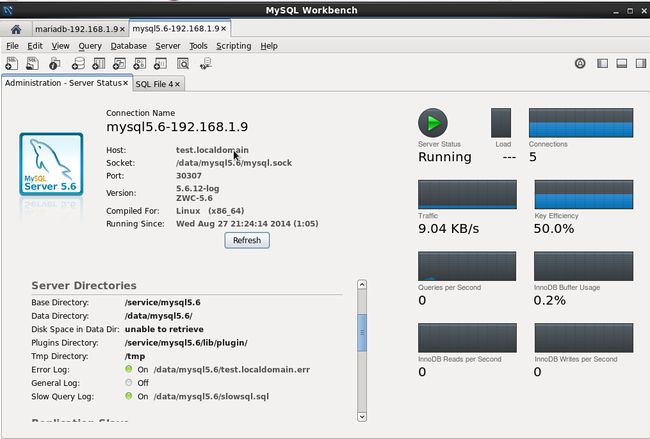The image size is (650, 439).
Task: Click the Connections graph
Action: pos(581,123)
